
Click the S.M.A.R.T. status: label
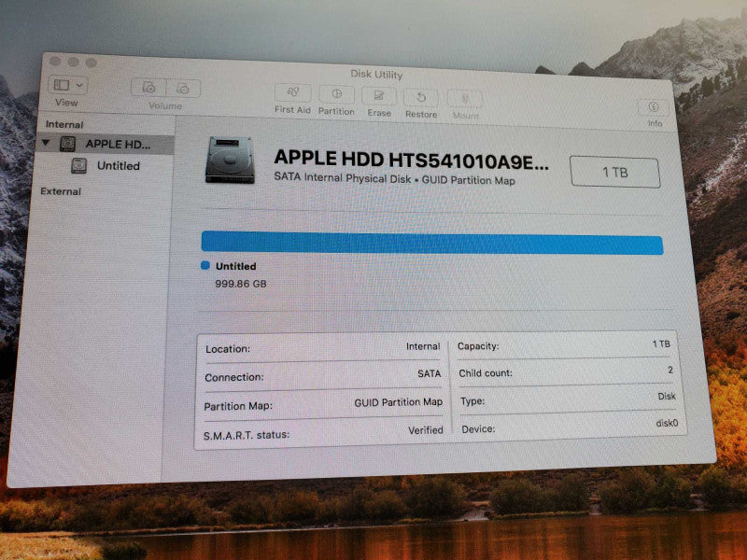[247, 435]
